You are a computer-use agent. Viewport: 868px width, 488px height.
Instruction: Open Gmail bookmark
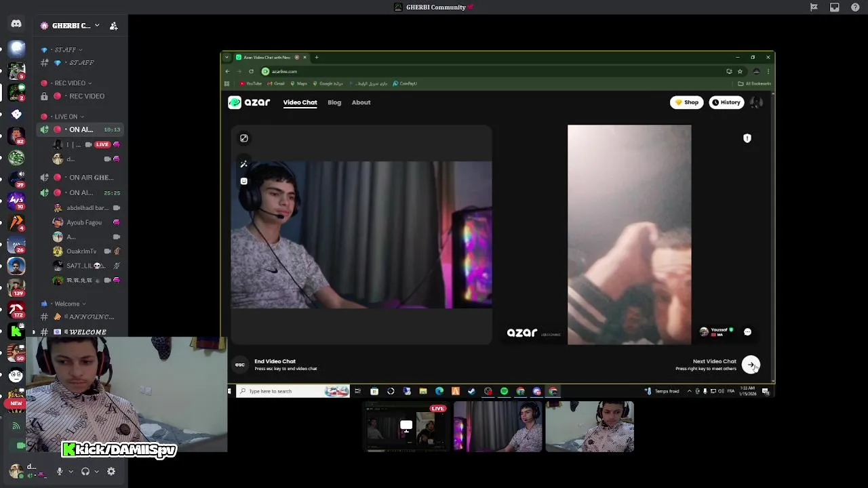[x=276, y=83]
